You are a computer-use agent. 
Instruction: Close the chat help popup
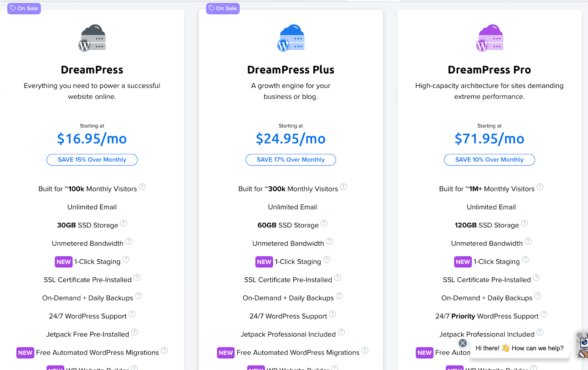(x=463, y=343)
